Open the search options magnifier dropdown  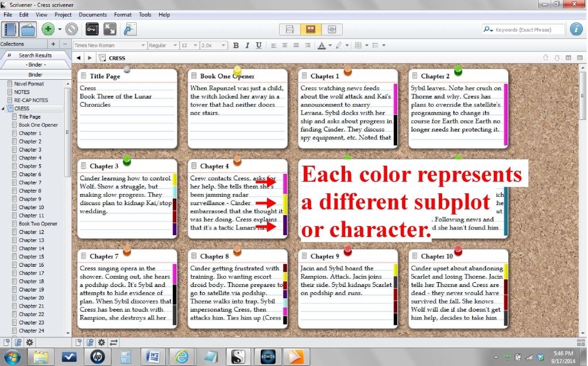[x=488, y=30]
